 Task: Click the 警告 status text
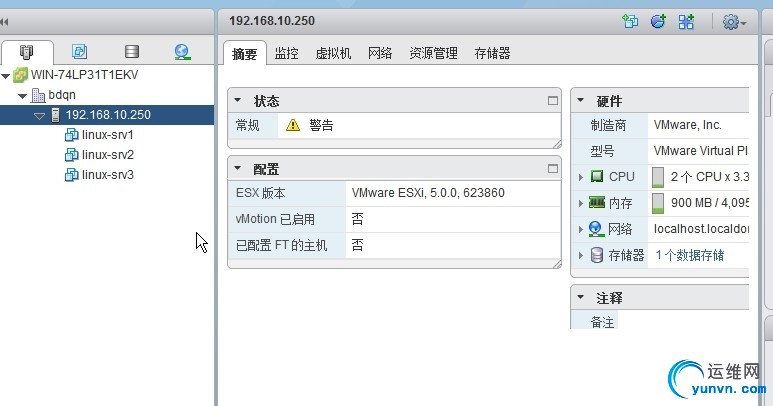pos(321,125)
